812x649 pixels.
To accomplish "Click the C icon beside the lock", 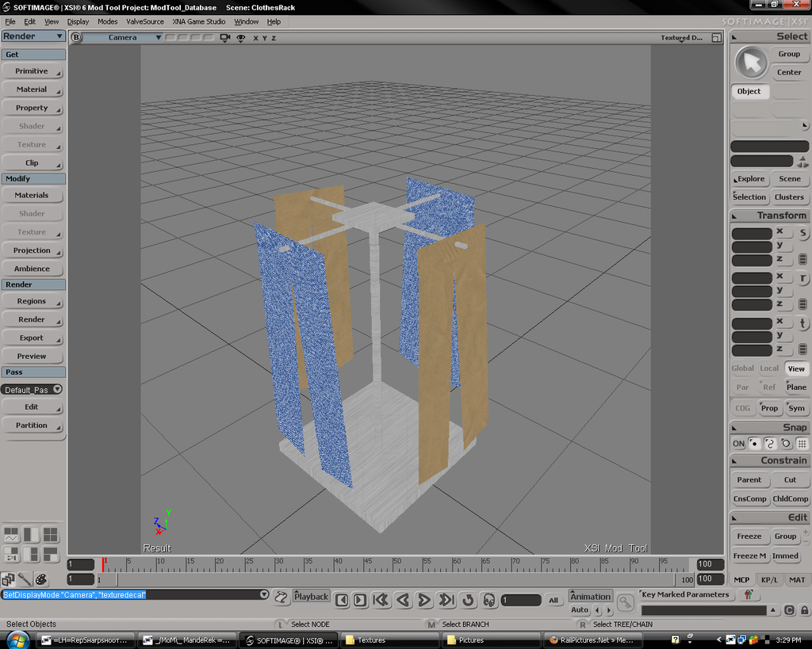I will point(789,610).
